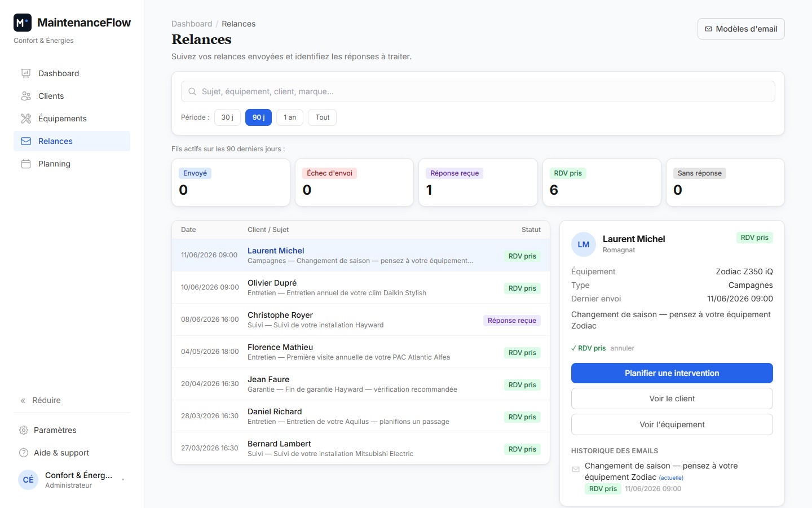Click the Dashboard breadcrumb link
Viewport: 812px width, 508px height.
[x=192, y=24]
